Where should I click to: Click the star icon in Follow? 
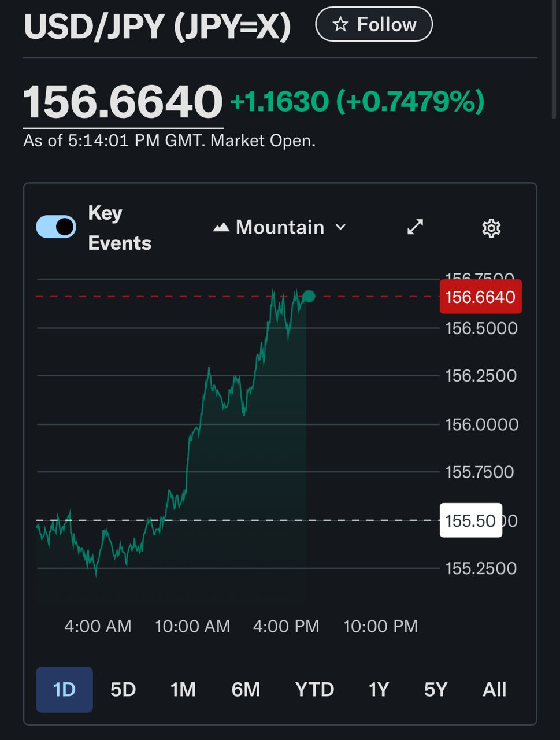coord(340,24)
